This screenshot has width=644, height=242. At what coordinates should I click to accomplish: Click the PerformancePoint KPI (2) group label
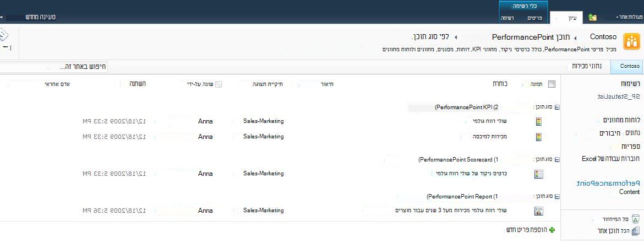pos(466,107)
